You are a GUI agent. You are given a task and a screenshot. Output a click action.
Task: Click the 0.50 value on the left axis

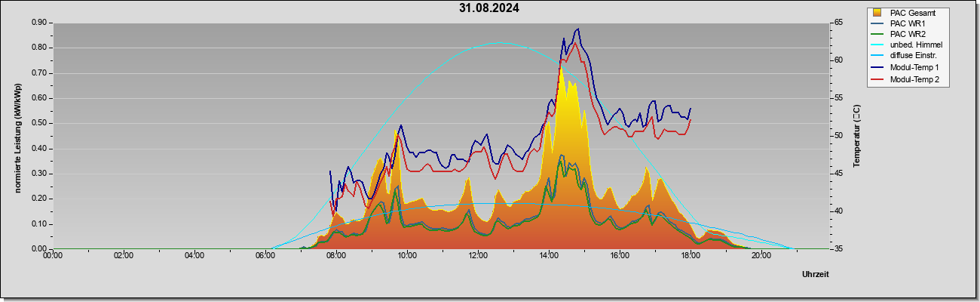pos(39,123)
